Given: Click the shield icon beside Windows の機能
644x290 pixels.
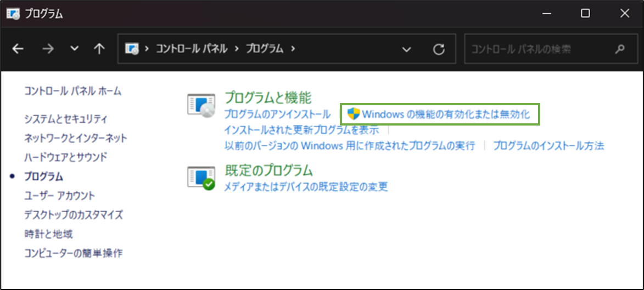Looking at the screenshot, I should click(353, 114).
